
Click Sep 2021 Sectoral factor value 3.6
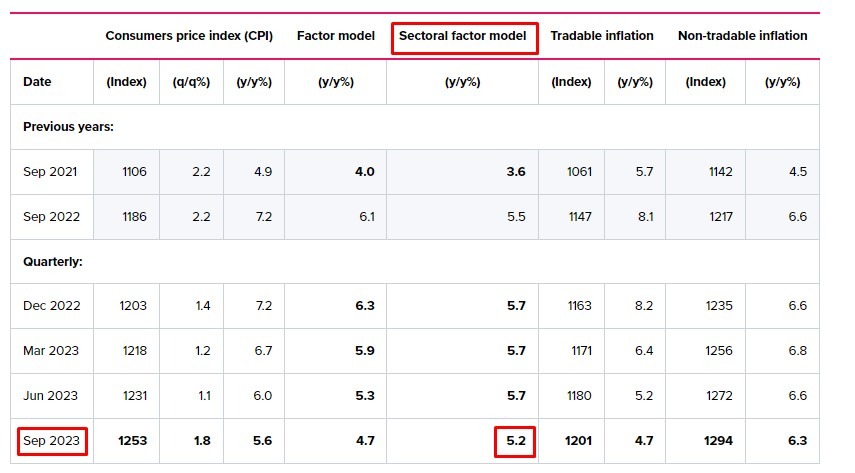pyautogui.click(x=516, y=172)
